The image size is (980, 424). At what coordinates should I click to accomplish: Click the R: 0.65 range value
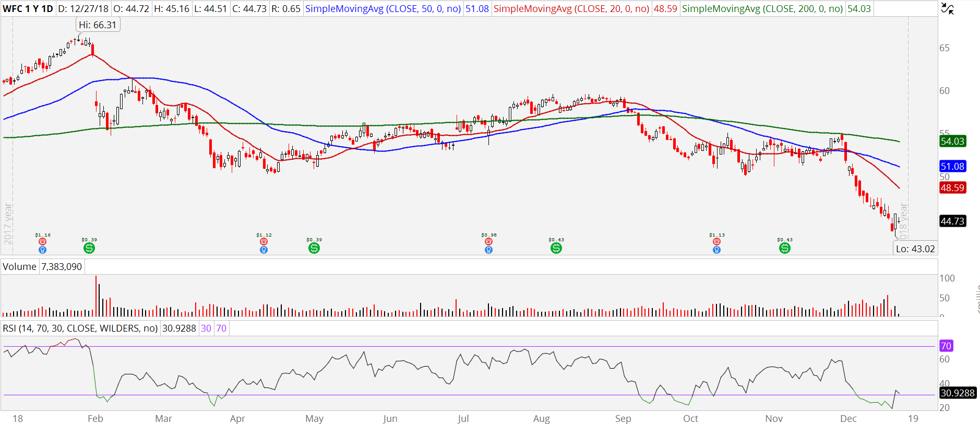pos(286,9)
